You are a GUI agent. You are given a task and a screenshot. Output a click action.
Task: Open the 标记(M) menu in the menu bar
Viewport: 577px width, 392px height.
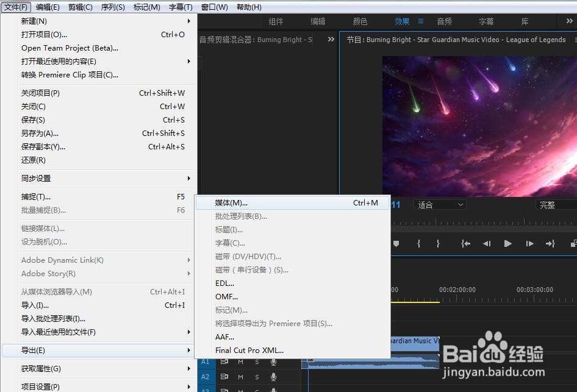click(x=146, y=7)
